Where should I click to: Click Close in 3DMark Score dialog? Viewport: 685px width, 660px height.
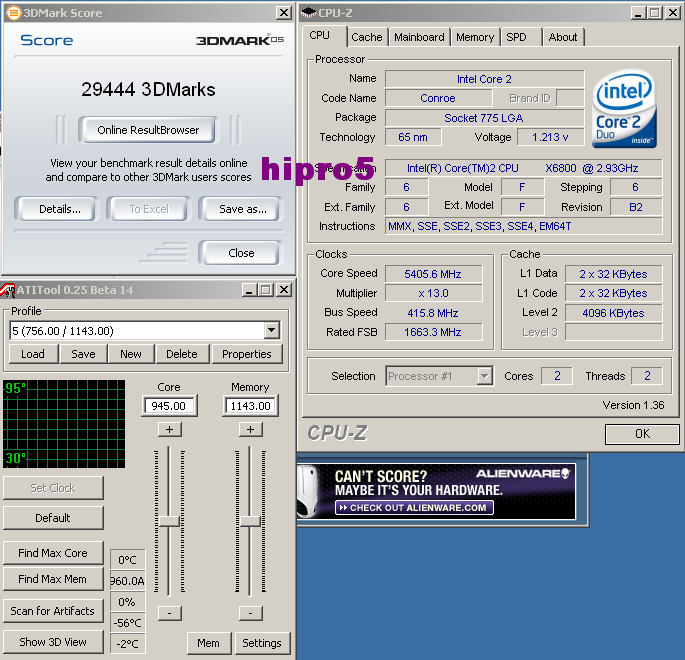coord(241,253)
